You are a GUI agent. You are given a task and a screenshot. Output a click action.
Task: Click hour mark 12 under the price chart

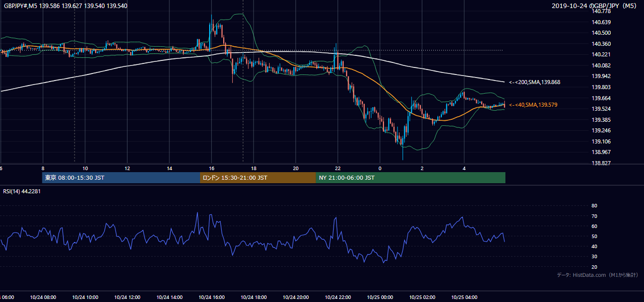[x=127, y=169]
